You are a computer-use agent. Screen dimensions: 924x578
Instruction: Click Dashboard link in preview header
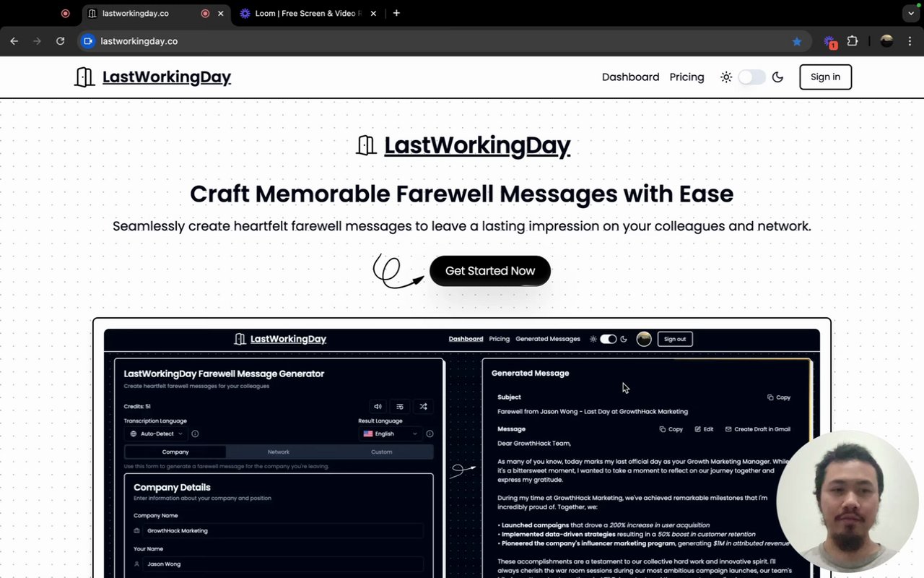(466, 339)
